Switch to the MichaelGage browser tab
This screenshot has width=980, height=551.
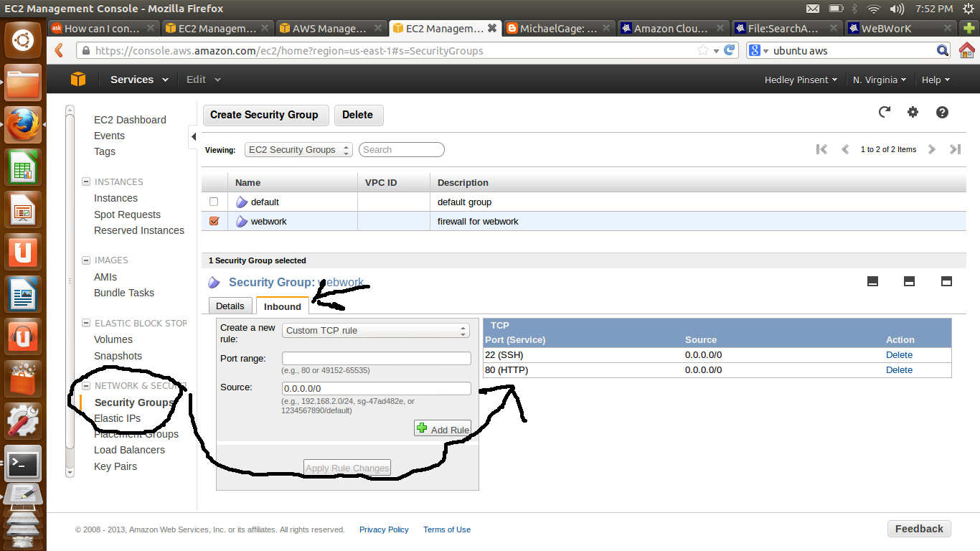tap(559, 29)
